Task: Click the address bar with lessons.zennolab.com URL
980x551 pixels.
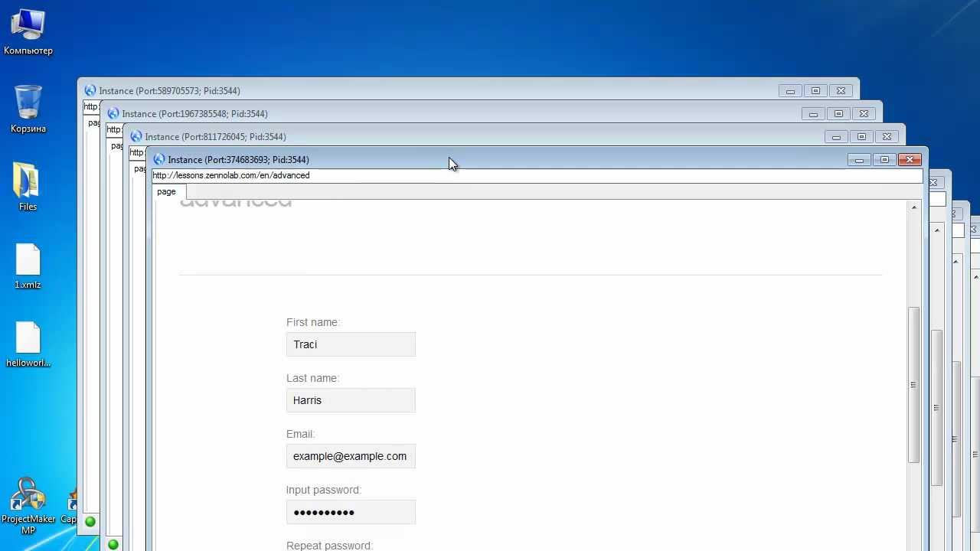Action: pyautogui.click(x=537, y=175)
